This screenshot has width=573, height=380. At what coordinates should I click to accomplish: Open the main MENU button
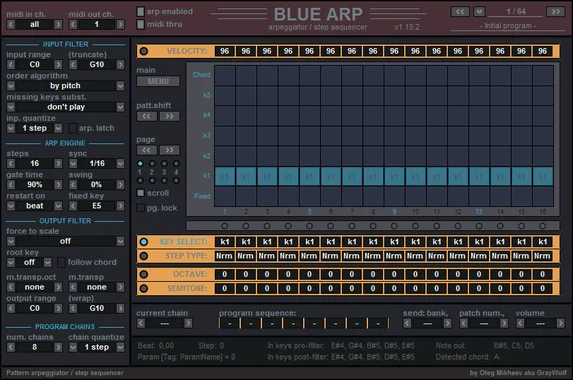pos(158,81)
